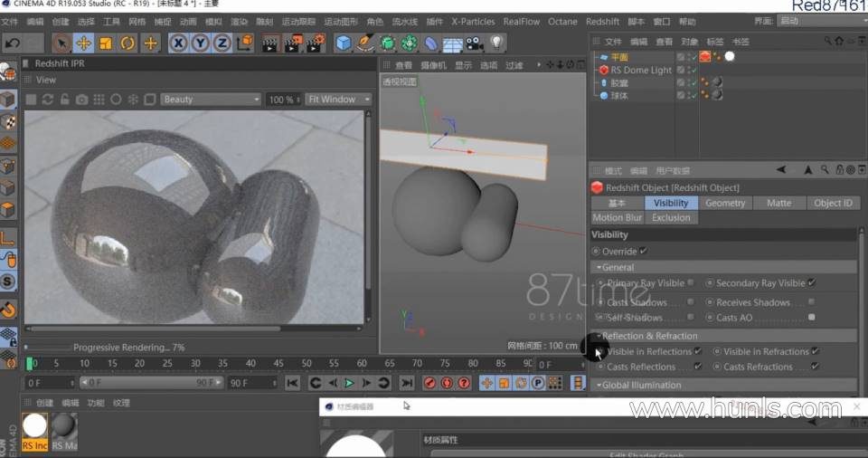Toggle Casts AO checkbox
Screen dimensions: 868x458
(812, 317)
